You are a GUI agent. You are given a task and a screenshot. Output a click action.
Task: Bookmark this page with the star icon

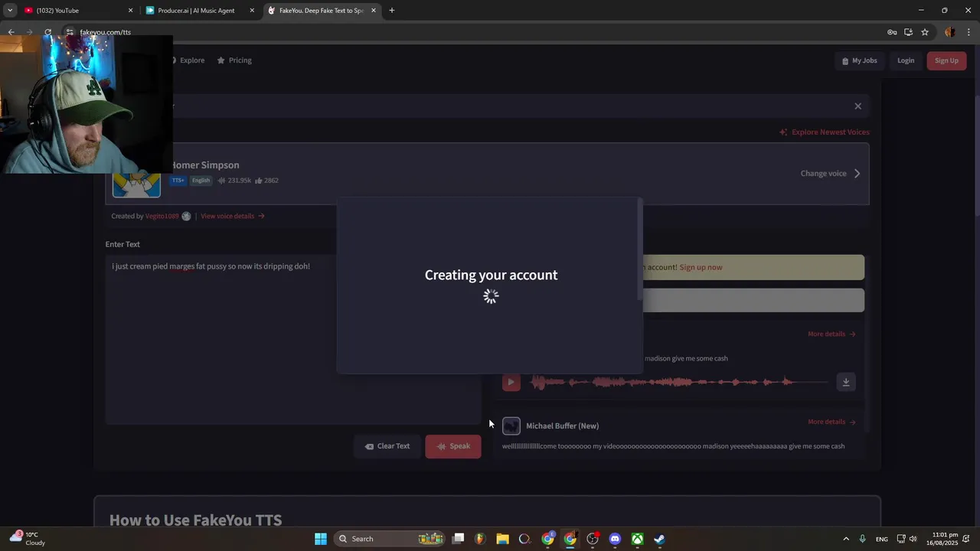pos(925,32)
